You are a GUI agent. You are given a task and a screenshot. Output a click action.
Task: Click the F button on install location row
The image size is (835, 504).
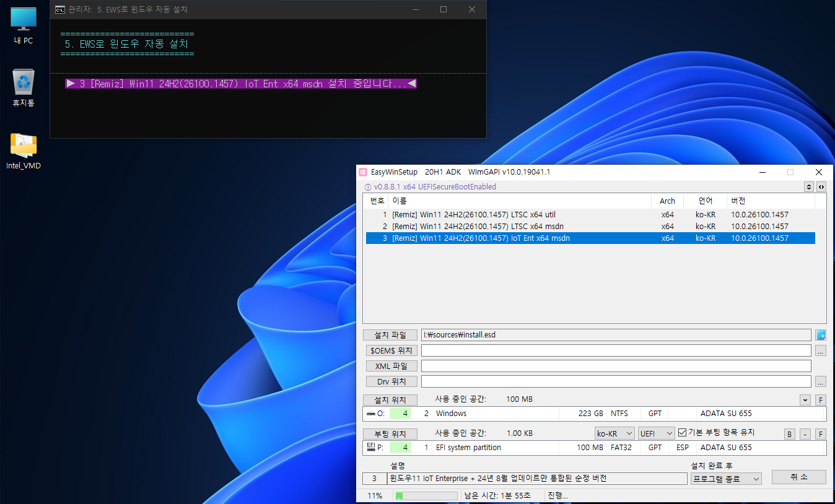point(821,400)
